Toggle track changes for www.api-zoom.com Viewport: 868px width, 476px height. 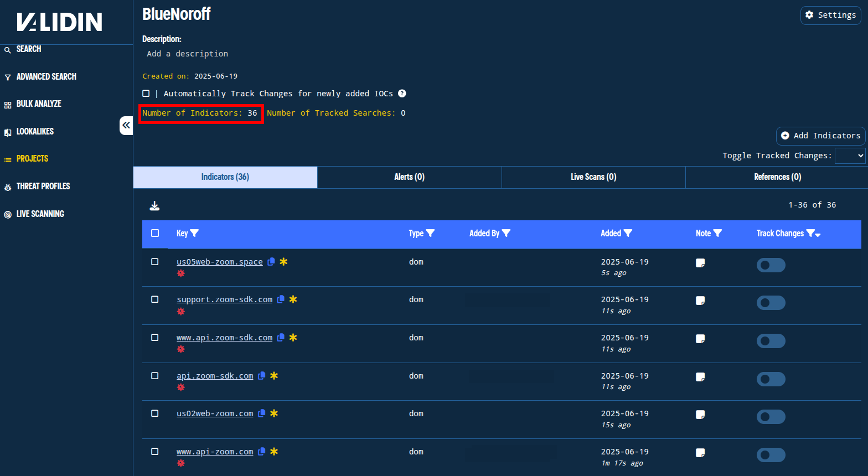771,455
